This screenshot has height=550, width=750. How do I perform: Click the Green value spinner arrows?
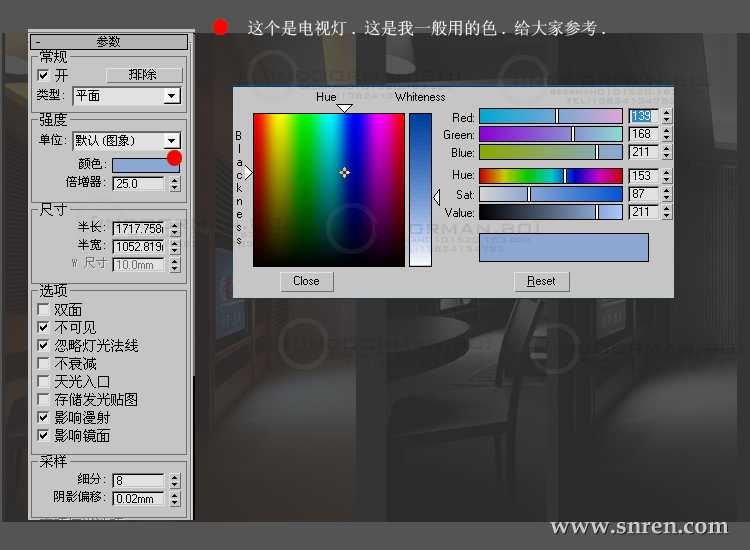coord(667,134)
